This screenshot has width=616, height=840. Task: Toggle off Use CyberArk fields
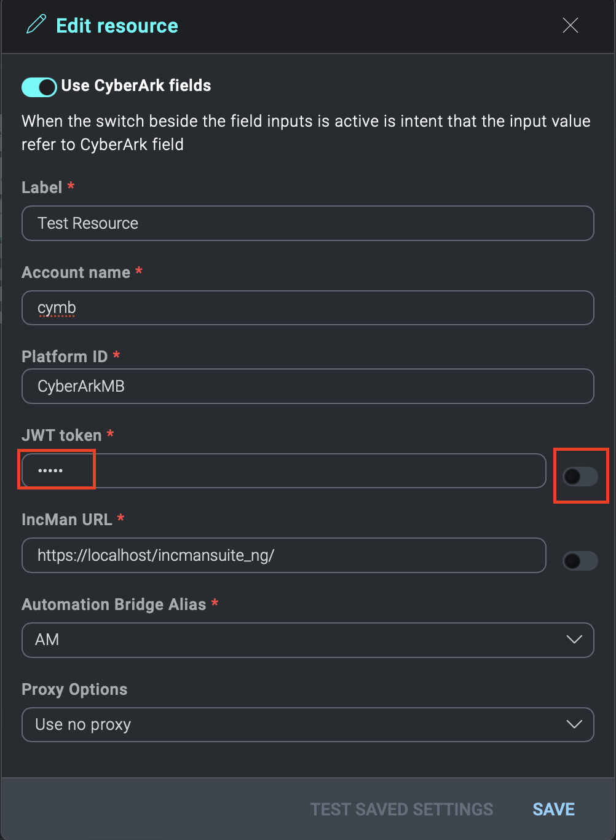(39, 87)
